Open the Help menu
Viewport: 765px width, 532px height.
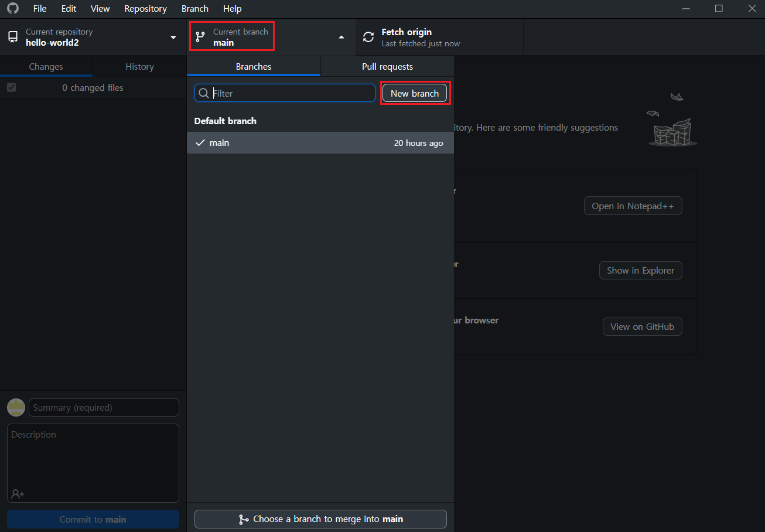pyautogui.click(x=232, y=9)
